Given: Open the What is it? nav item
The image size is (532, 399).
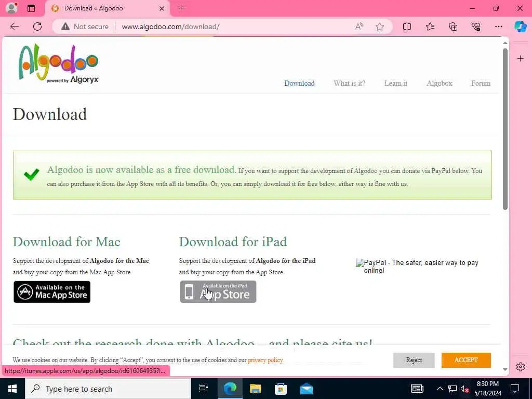Looking at the screenshot, I should (350, 83).
